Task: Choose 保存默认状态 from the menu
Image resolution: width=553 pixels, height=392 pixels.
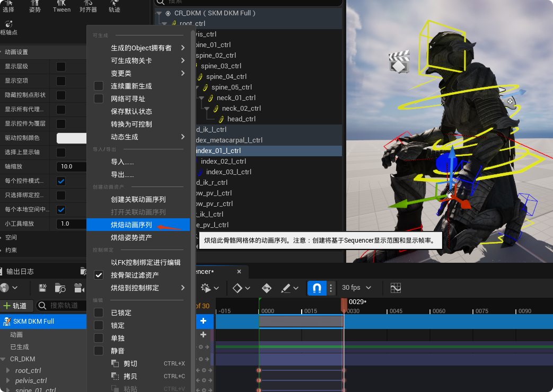Action: [x=138, y=111]
